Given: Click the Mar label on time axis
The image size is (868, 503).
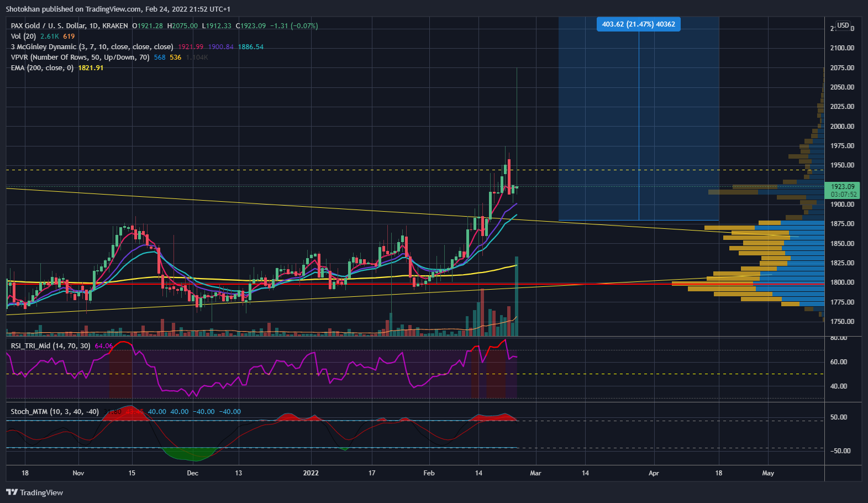Looking at the screenshot, I should pyautogui.click(x=535, y=473).
